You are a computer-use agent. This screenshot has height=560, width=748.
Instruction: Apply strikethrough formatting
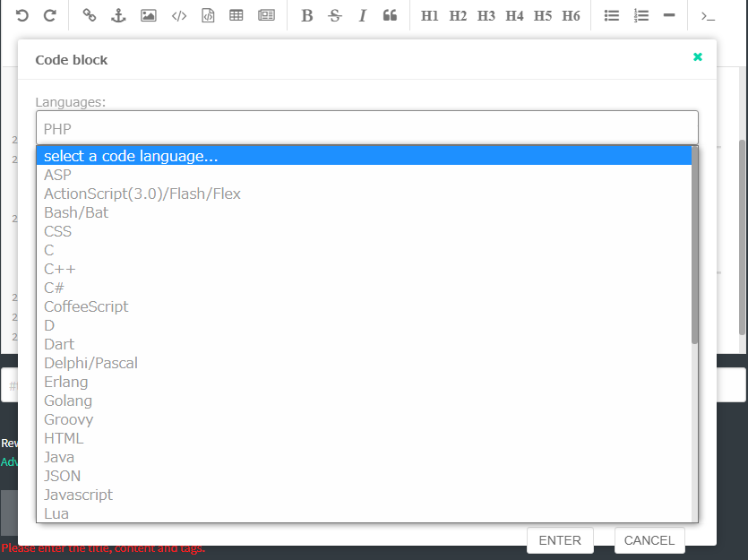tap(335, 16)
